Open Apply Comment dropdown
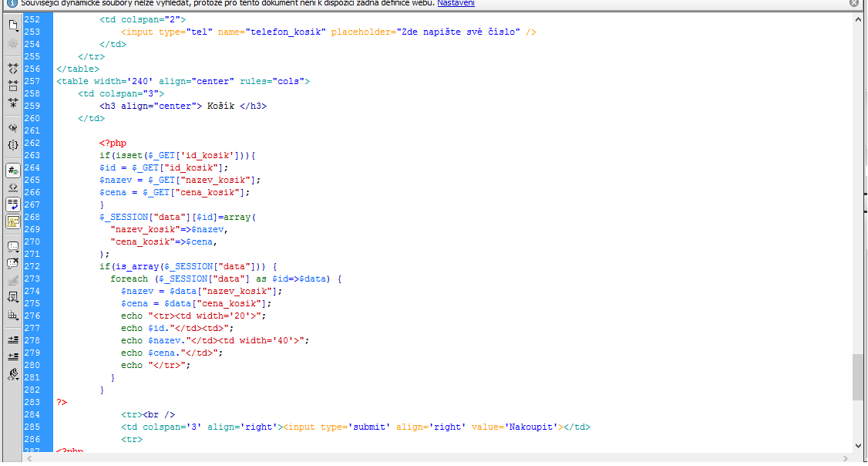The width and height of the screenshot is (868, 466). [x=12, y=247]
